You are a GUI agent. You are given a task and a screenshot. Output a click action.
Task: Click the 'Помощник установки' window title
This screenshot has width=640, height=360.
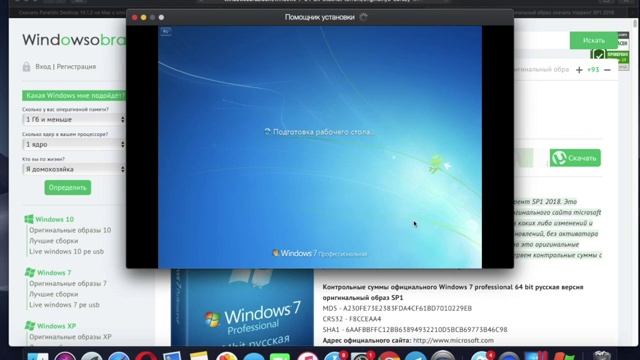click(320, 17)
